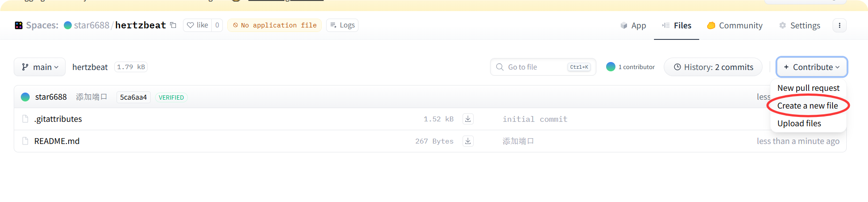Open star6688 author link in commit row
The image size is (868, 202).
51,97
